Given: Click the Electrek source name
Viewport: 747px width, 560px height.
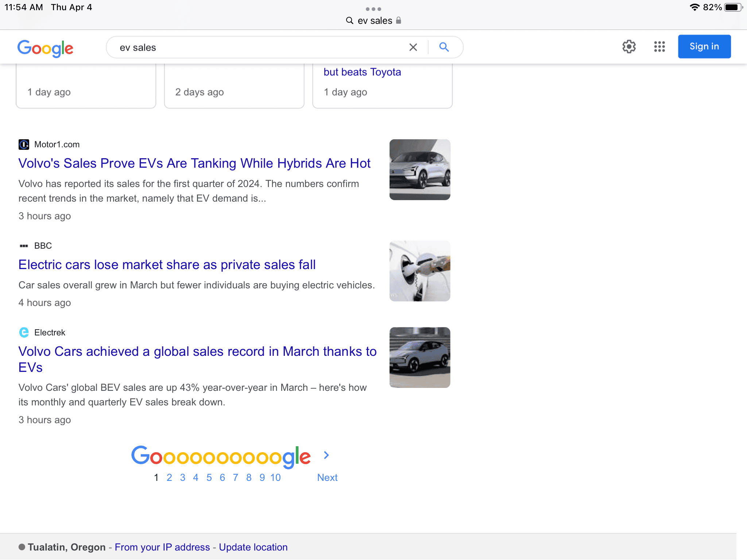Looking at the screenshot, I should pyautogui.click(x=50, y=332).
